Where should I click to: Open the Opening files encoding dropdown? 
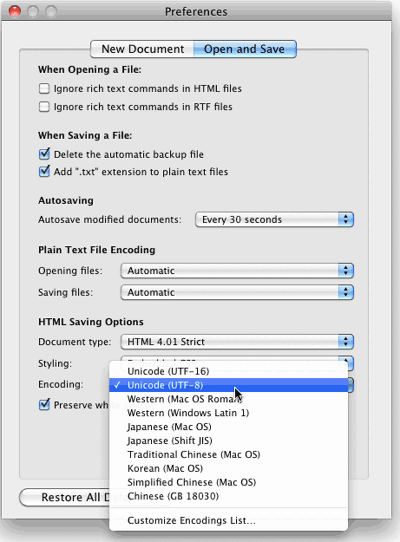pos(237,271)
